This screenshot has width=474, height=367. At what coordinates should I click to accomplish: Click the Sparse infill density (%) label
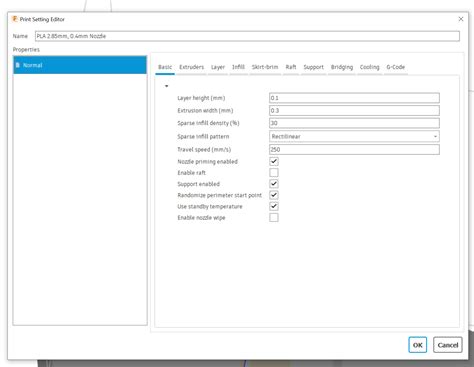[208, 123]
